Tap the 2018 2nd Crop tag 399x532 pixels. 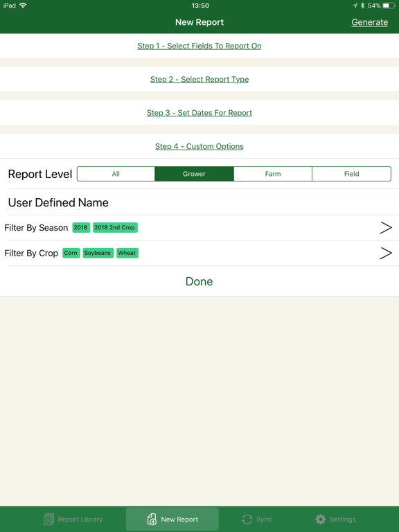(115, 227)
